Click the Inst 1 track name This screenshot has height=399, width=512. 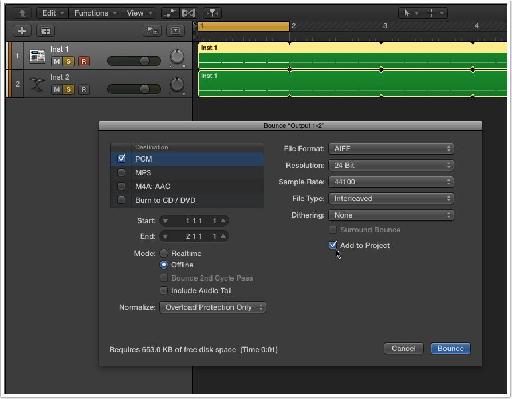pyautogui.click(x=60, y=49)
